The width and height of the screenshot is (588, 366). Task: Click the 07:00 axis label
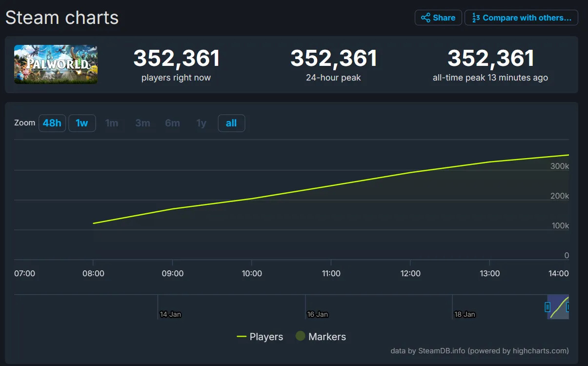24,273
